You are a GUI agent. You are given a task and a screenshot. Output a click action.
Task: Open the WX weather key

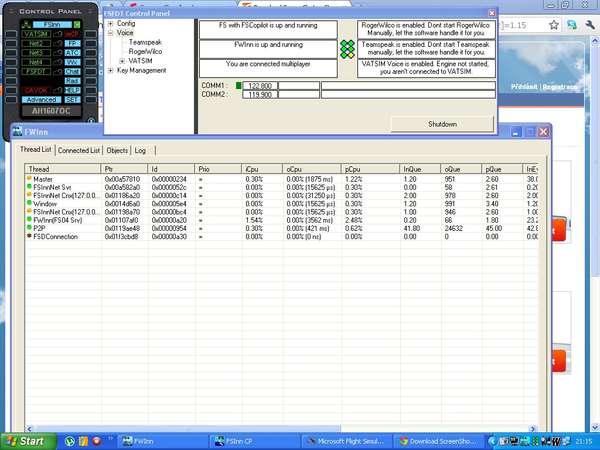[72, 62]
